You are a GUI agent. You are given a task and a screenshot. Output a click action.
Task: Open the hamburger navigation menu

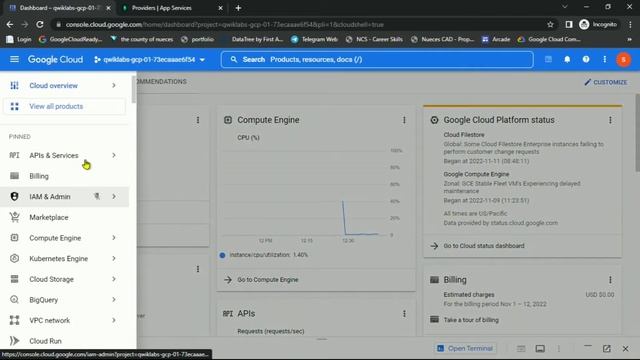pyautogui.click(x=14, y=60)
